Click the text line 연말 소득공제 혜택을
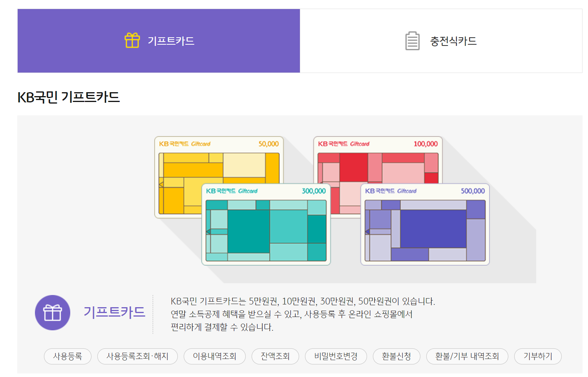This screenshot has height=377, width=588. tap(292, 314)
